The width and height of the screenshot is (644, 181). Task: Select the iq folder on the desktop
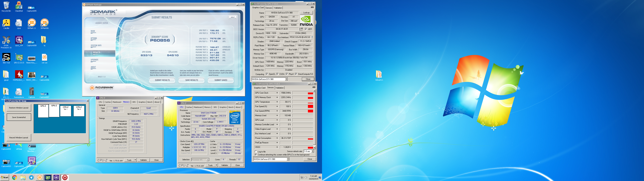(x=44, y=41)
